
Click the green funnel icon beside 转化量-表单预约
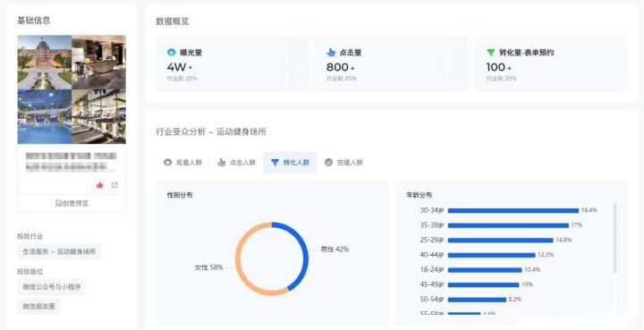[491, 53]
